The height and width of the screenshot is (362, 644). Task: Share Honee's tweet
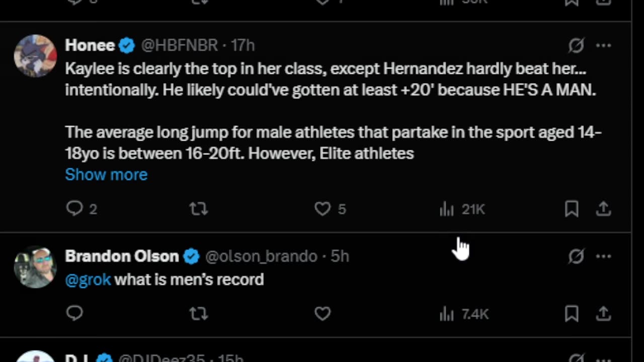coord(603,209)
